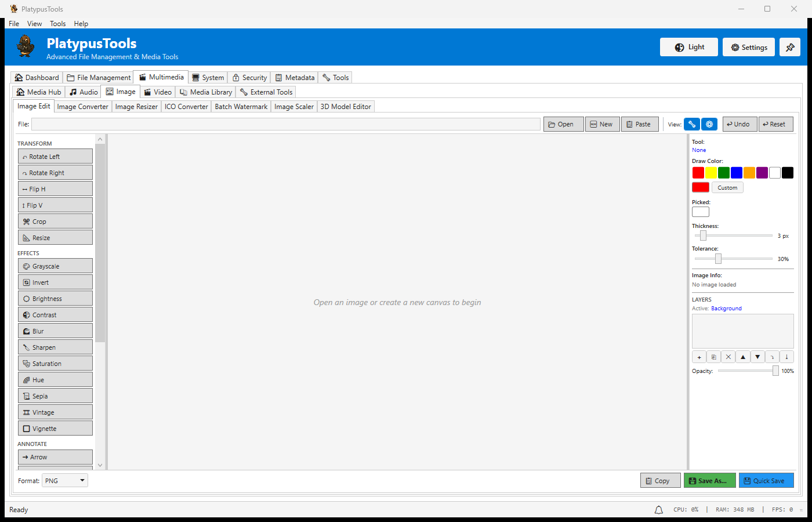Switch to Light theme

coord(688,47)
